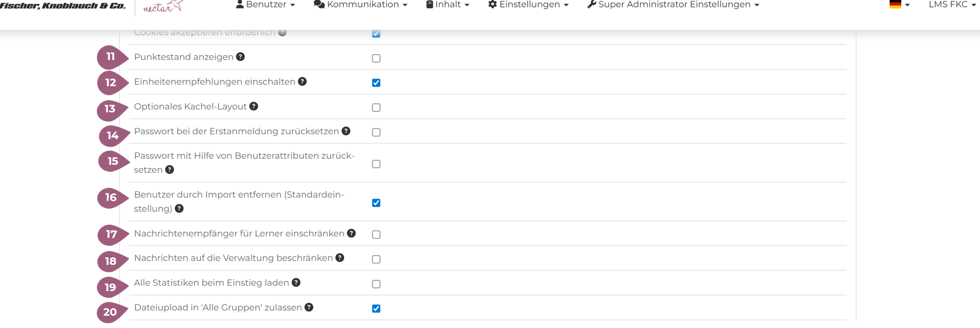Click the number 16 step marker

point(111,197)
